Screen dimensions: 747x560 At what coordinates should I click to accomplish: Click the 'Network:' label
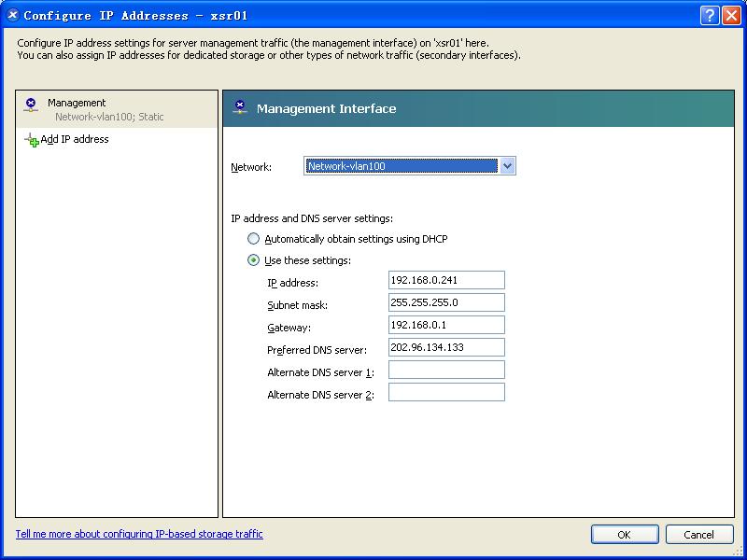[251, 167]
